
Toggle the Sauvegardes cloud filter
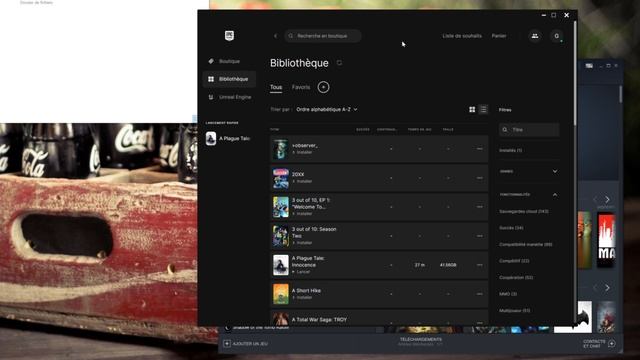pyautogui.click(x=524, y=211)
